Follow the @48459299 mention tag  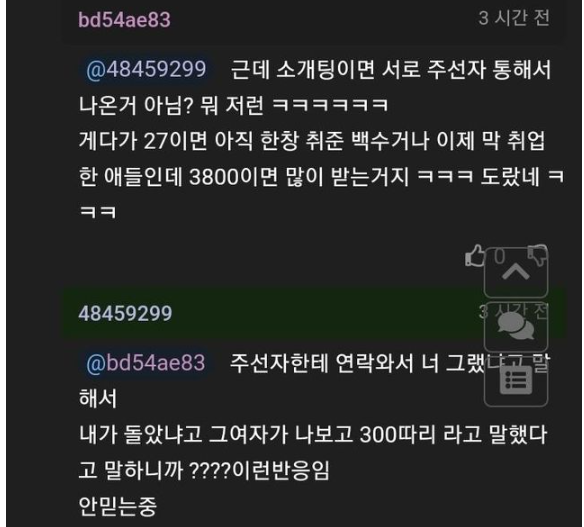[146, 69]
